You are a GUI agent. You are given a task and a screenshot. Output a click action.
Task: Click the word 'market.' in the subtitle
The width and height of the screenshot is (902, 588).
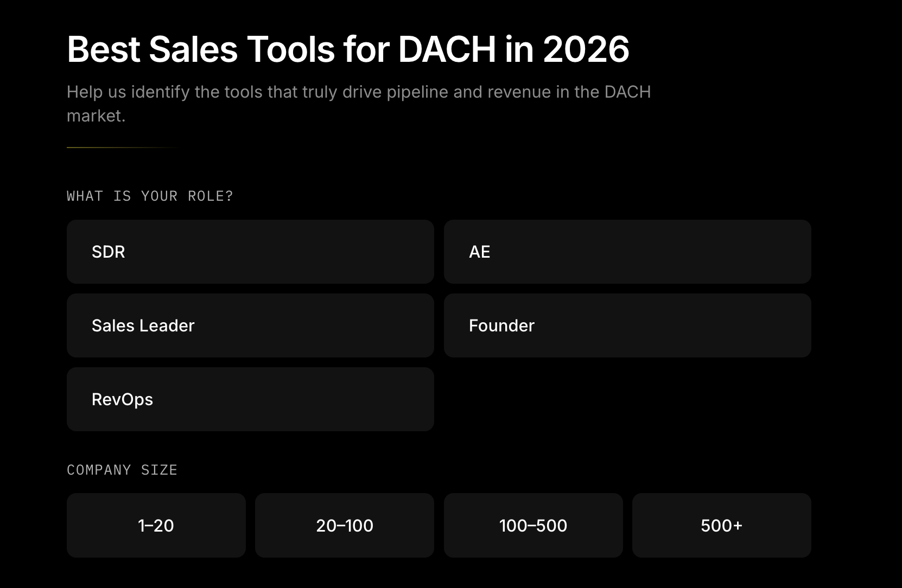click(x=96, y=116)
